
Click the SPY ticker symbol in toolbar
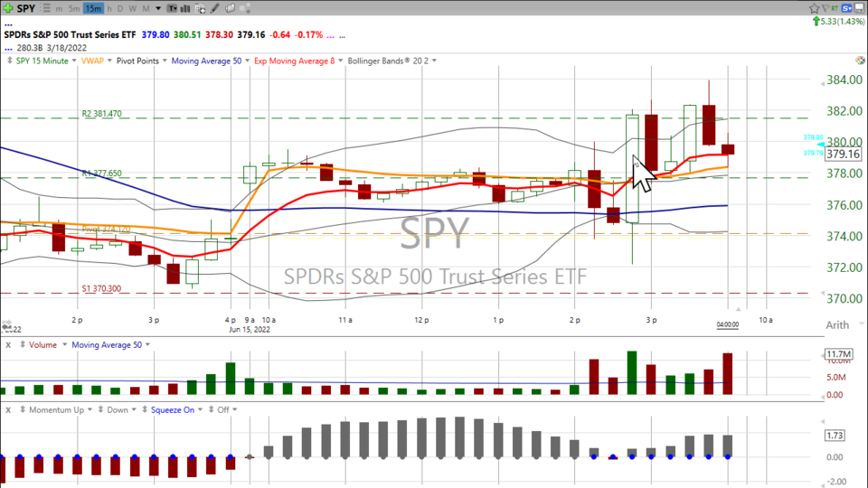coord(26,8)
